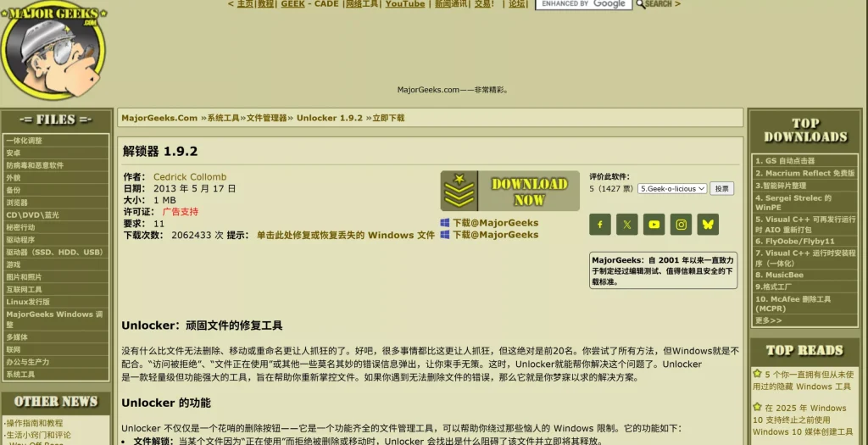Open the Instagram social icon
Screen dimensions: 868x445
point(681,225)
